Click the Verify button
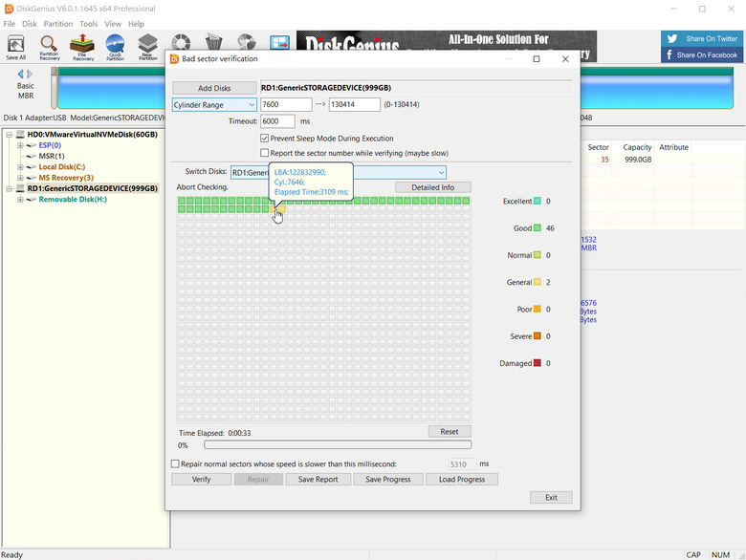Viewport: 746px width, 560px height. 201,479
